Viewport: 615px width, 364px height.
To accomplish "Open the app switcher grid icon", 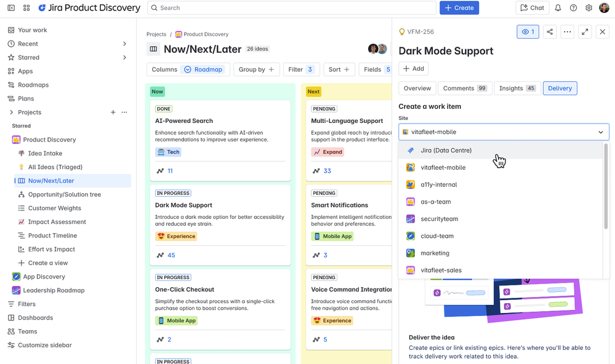I will (x=26, y=8).
